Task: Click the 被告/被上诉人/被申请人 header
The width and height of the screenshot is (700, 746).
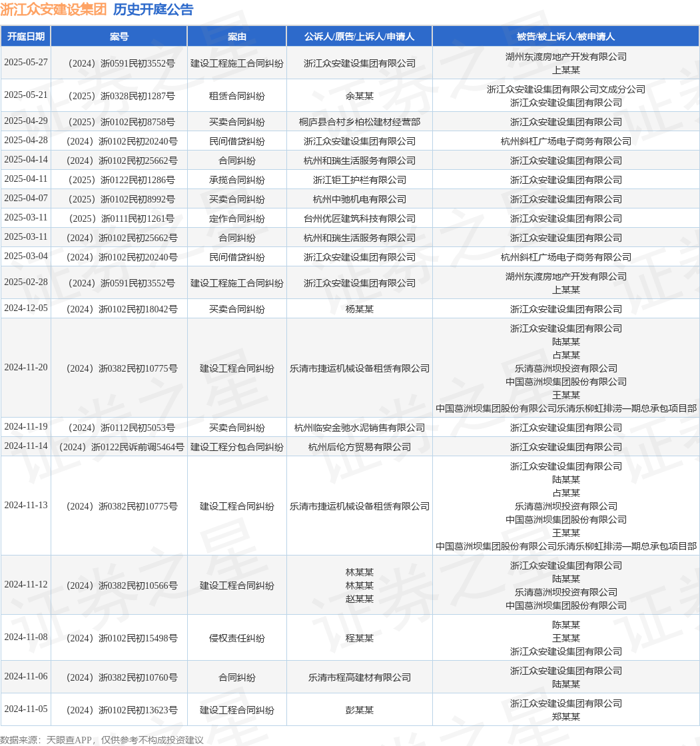Action: click(566, 37)
